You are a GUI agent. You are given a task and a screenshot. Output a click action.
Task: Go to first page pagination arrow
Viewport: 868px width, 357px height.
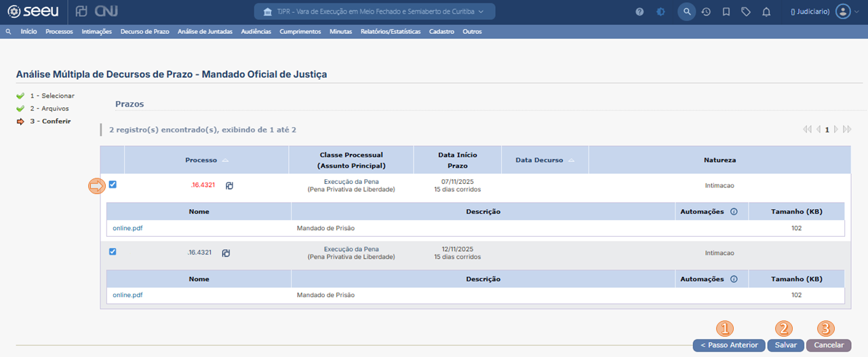807,129
